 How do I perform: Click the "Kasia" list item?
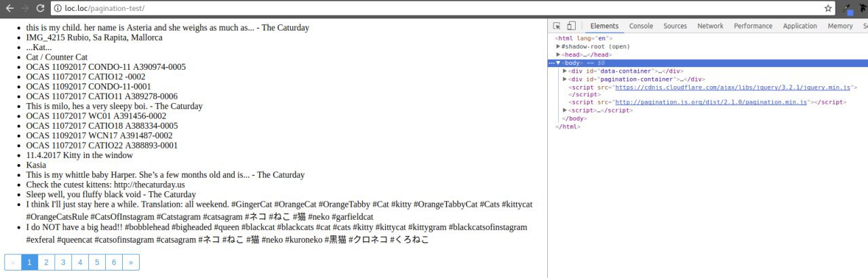(37, 165)
